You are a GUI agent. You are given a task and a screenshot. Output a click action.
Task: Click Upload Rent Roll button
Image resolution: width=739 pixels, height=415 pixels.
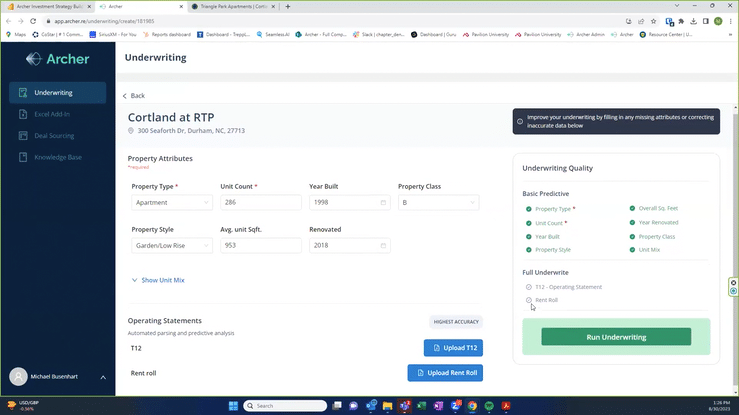click(x=445, y=373)
